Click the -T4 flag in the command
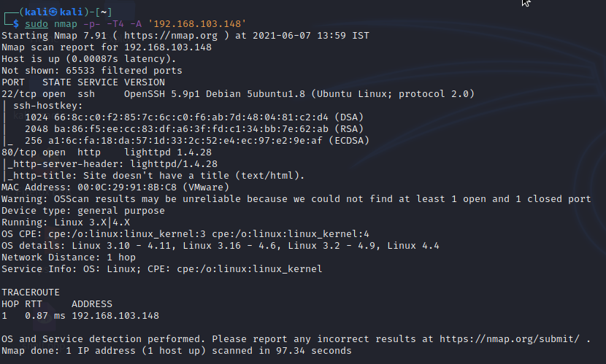The width and height of the screenshot is (606, 364). (x=115, y=24)
